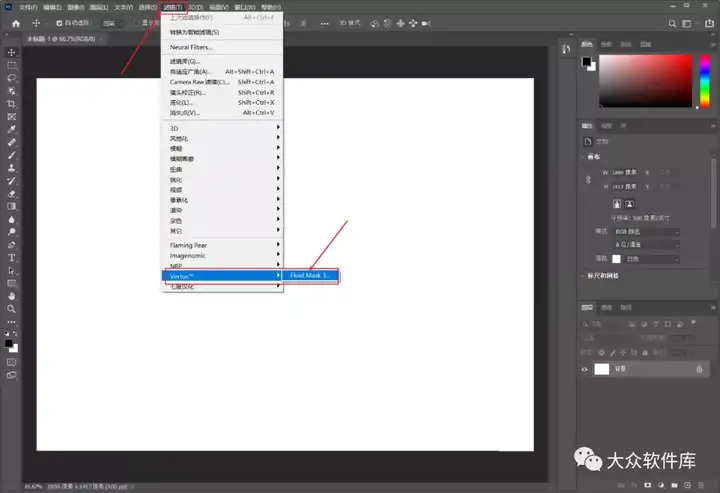
Task: Select the History Brush tool
Action: point(11,181)
